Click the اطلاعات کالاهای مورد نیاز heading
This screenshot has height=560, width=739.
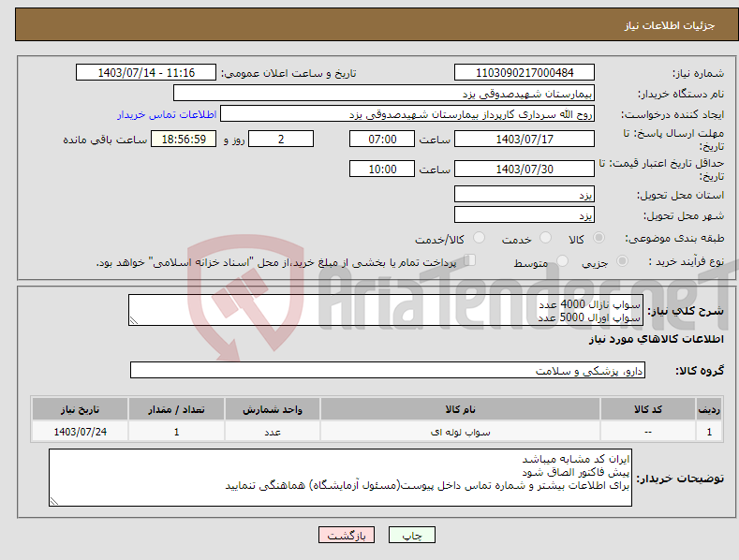pos(656,339)
